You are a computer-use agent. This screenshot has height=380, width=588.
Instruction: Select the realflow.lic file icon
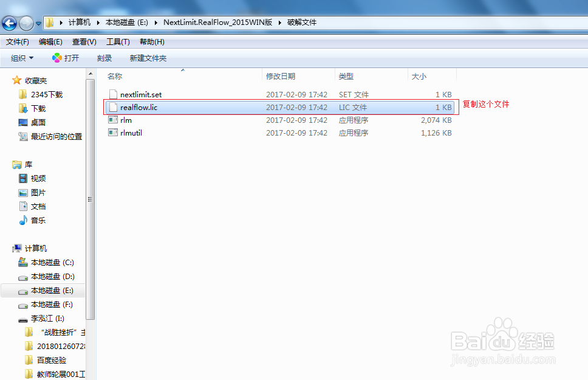(113, 108)
